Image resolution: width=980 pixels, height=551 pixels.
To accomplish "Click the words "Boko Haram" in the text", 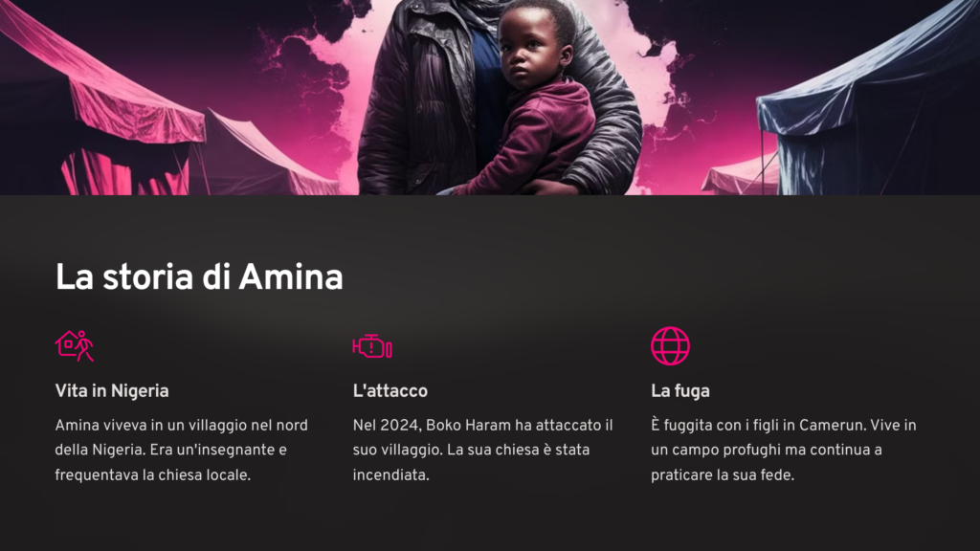I will [x=469, y=426].
